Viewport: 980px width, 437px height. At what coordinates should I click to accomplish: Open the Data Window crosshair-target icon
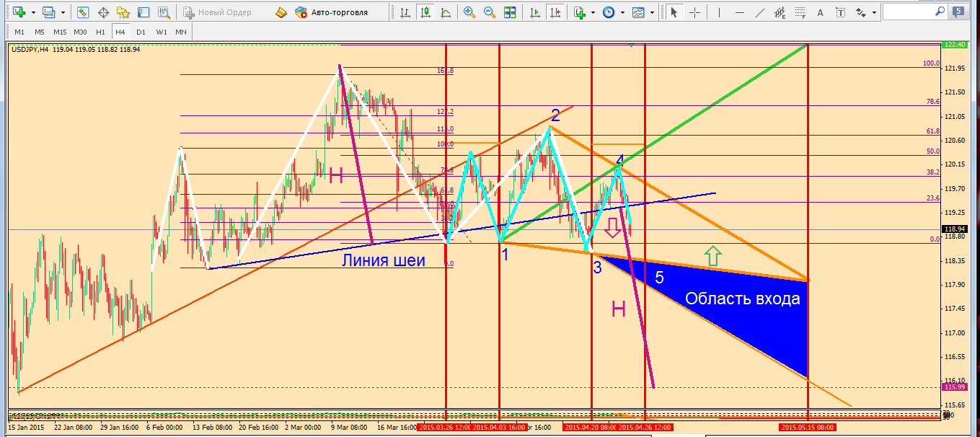coord(103,12)
